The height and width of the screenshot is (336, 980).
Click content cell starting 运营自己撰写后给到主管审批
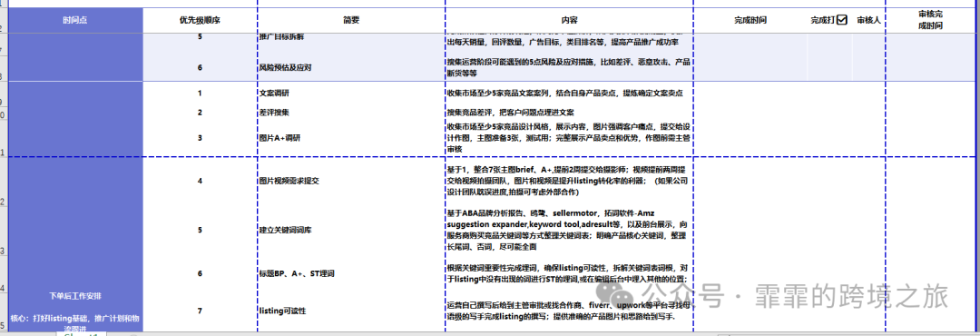569,311
